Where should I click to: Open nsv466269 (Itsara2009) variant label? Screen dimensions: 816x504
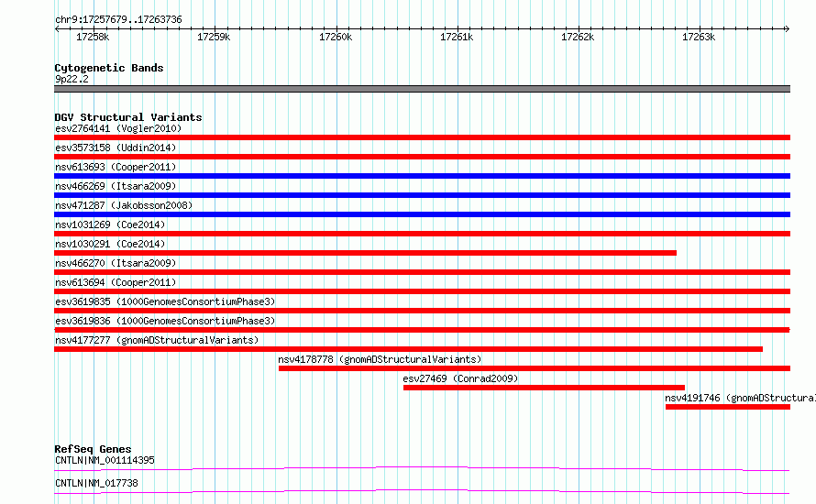pyautogui.click(x=116, y=186)
